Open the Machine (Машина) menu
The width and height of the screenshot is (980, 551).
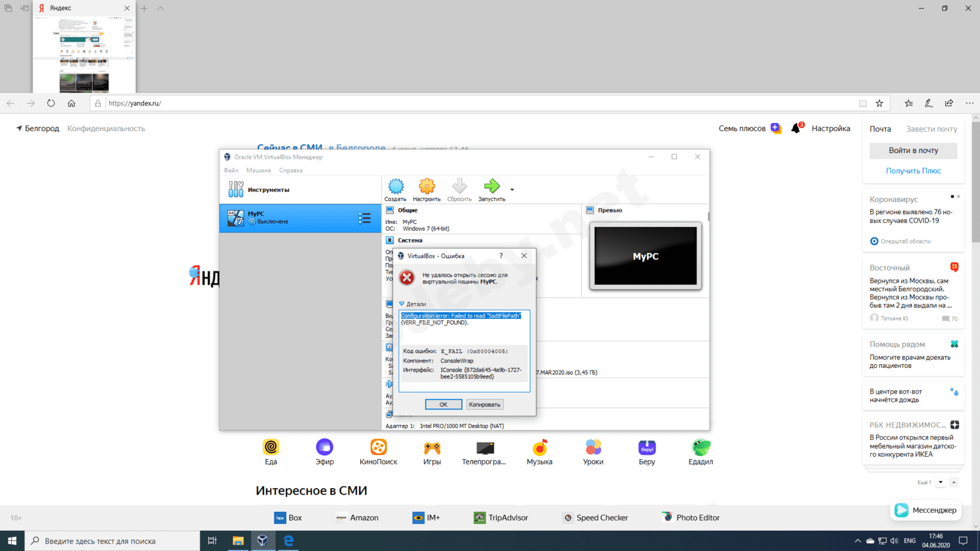258,171
